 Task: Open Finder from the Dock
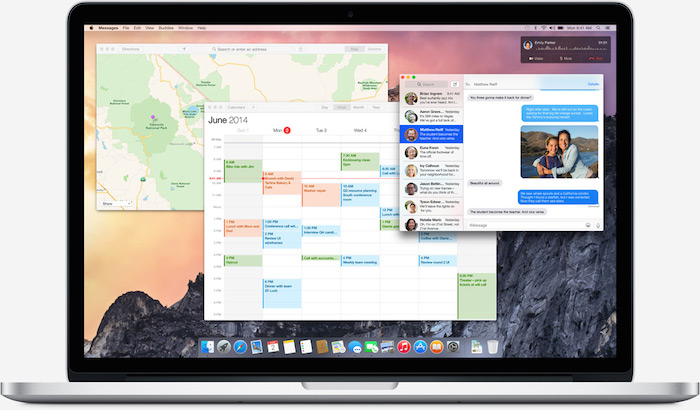[208, 347]
